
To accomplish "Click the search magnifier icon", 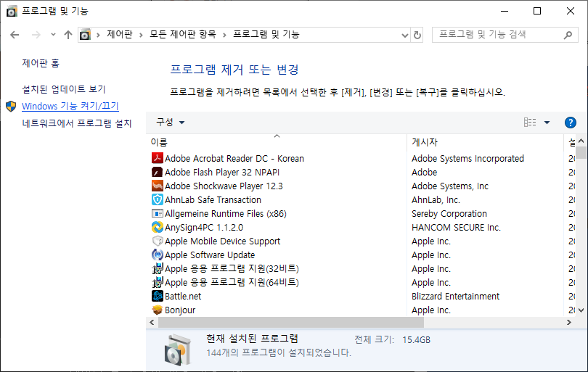I will click(x=568, y=35).
